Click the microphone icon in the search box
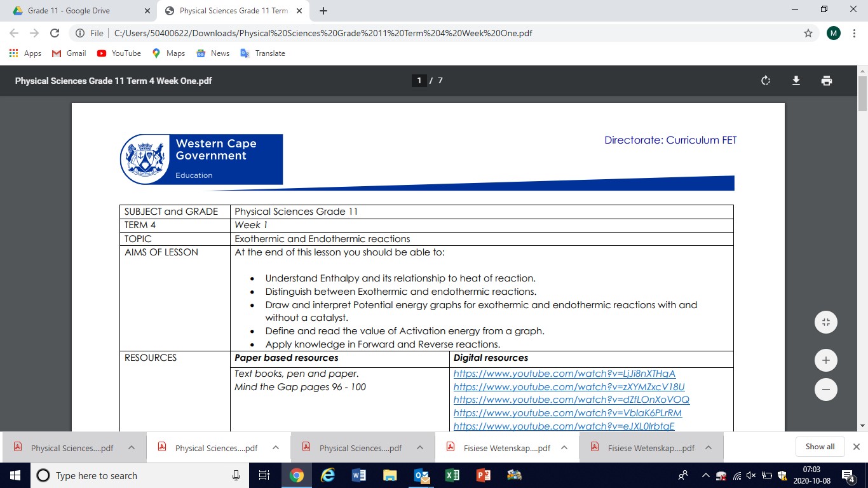 (x=236, y=475)
